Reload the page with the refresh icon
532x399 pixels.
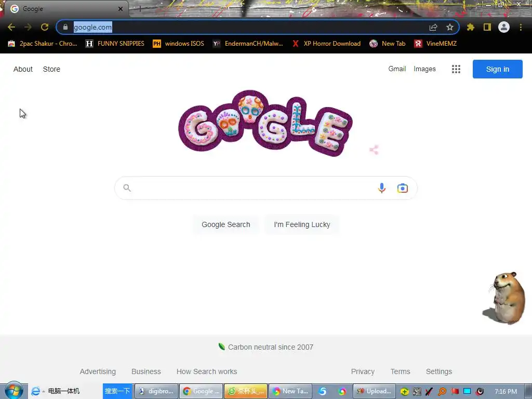[45, 27]
